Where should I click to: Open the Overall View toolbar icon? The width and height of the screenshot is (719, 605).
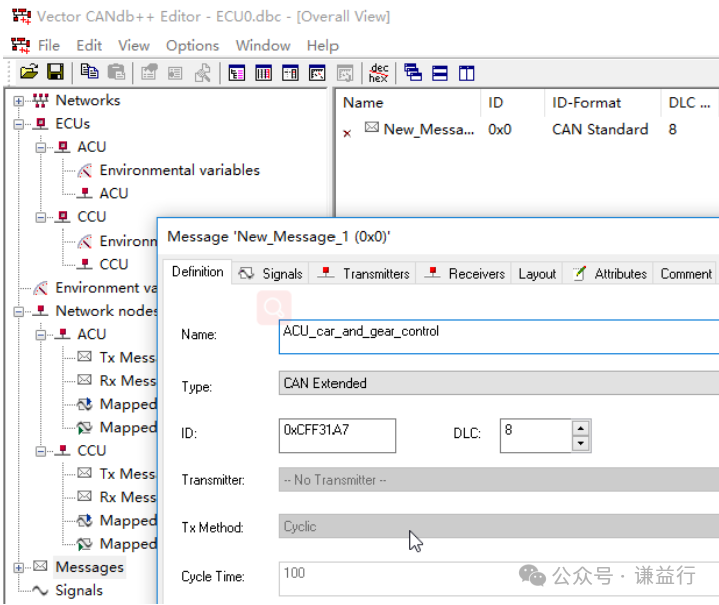click(237, 73)
